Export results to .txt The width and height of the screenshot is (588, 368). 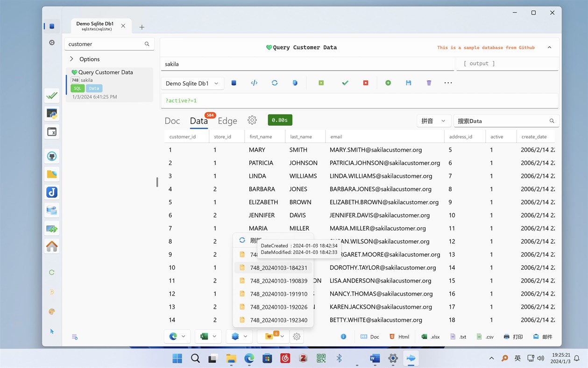click(458, 337)
